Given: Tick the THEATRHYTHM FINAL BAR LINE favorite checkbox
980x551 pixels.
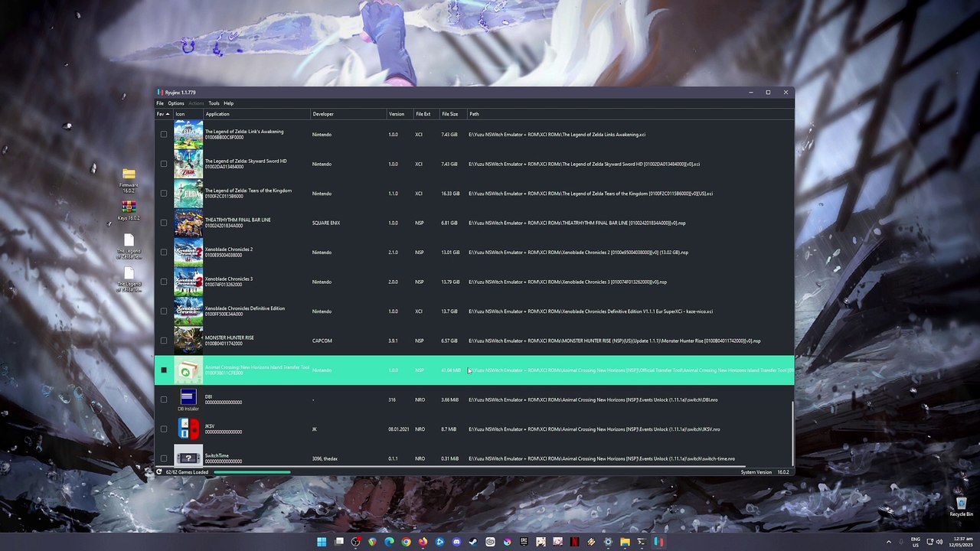Looking at the screenshot, I should point(163,223).
